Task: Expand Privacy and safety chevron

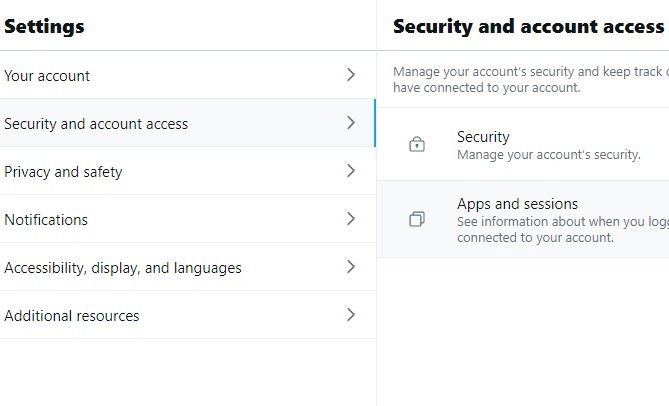Action: coord(350,171)
